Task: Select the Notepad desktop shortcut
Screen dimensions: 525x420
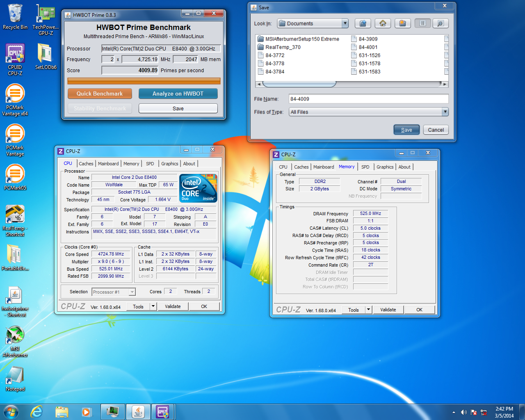Action: [x=15, y=379]
